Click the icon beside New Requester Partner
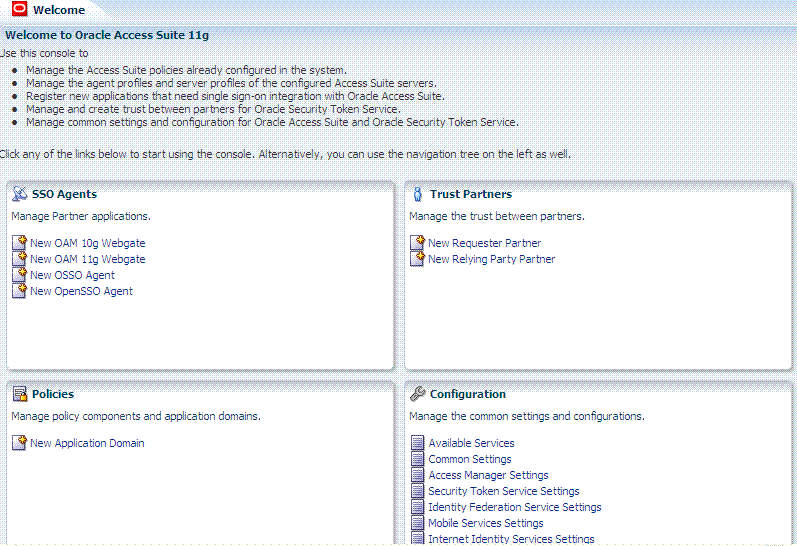 tap(417, 242)
